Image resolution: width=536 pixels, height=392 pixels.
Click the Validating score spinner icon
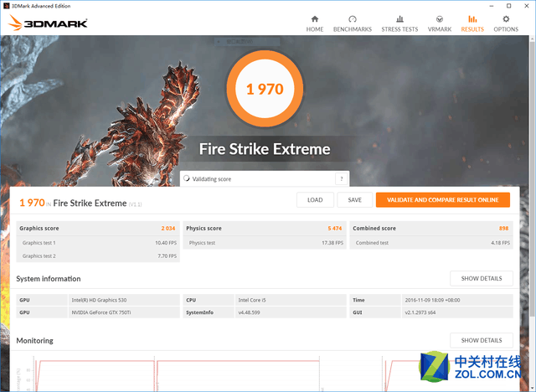coord(187,178)
